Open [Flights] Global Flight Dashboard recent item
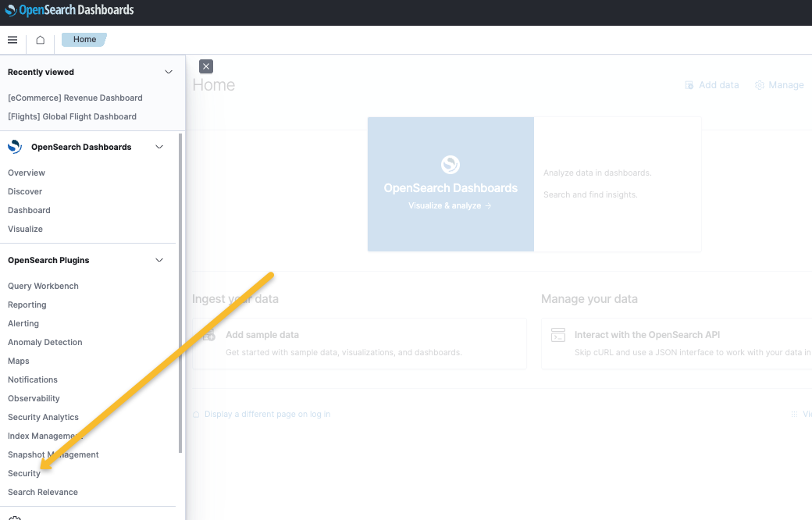812x520 pixels. coord(72,116)
